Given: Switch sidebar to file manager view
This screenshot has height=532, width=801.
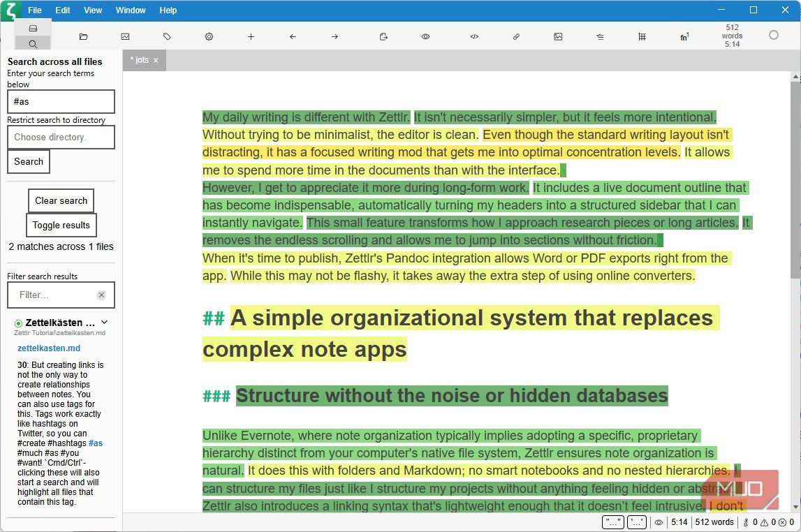Looking at the screenshot, I should [33, 28].
